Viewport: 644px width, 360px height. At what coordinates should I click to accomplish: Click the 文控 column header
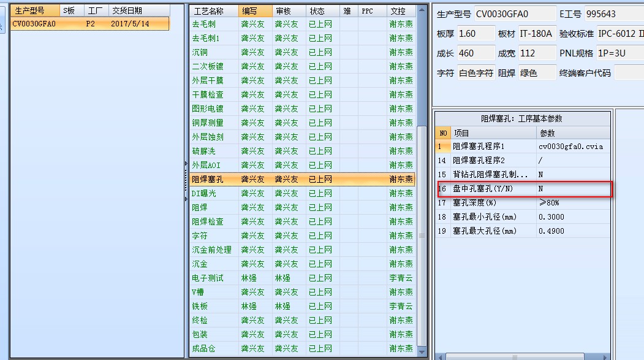point(401,11)
